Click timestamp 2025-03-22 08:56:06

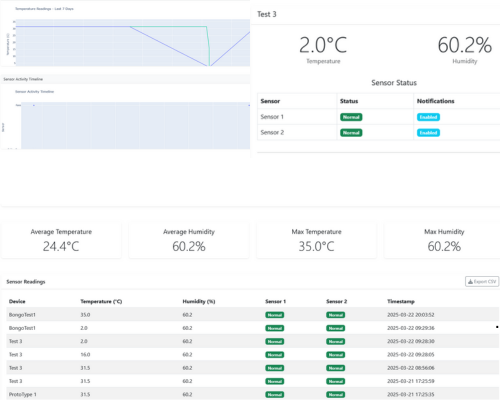[411, 368]
